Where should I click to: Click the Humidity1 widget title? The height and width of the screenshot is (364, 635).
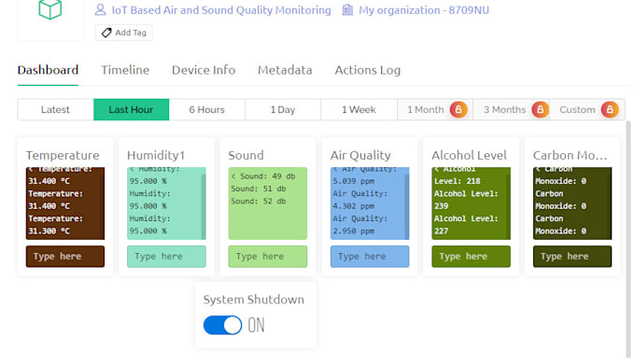click(x=156, y=155)
